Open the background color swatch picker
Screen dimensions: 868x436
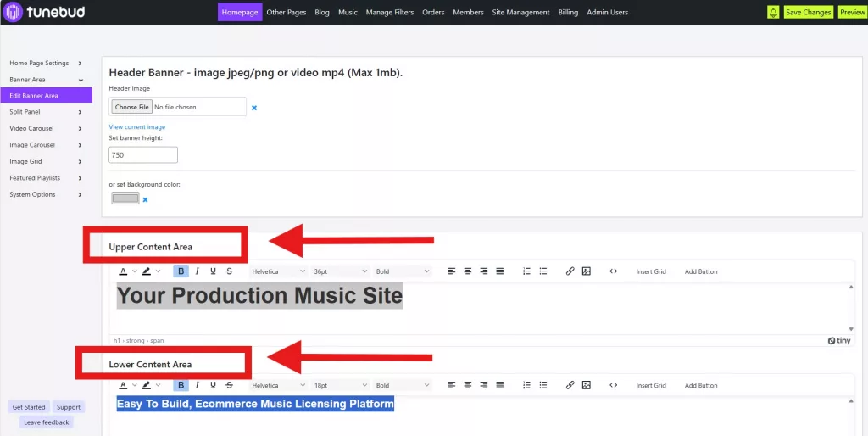coord(125,198)
